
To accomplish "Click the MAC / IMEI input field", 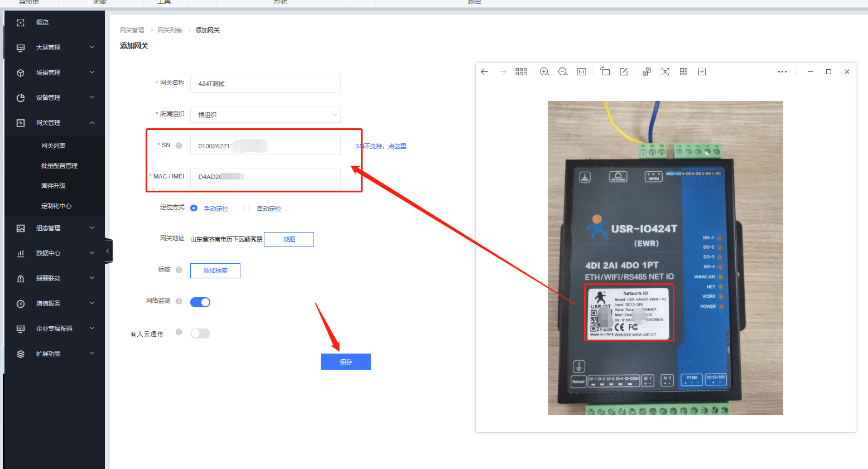I will [x=266, y=177].
